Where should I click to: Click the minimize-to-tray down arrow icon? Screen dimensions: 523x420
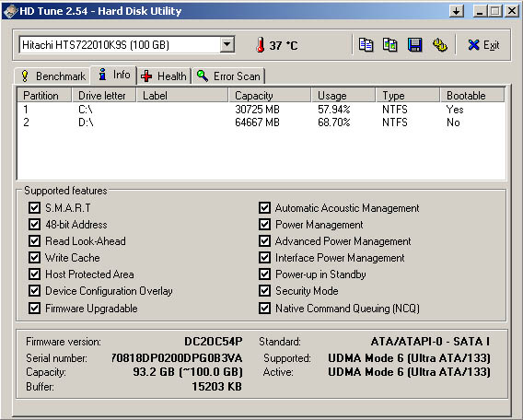(457, 11)
